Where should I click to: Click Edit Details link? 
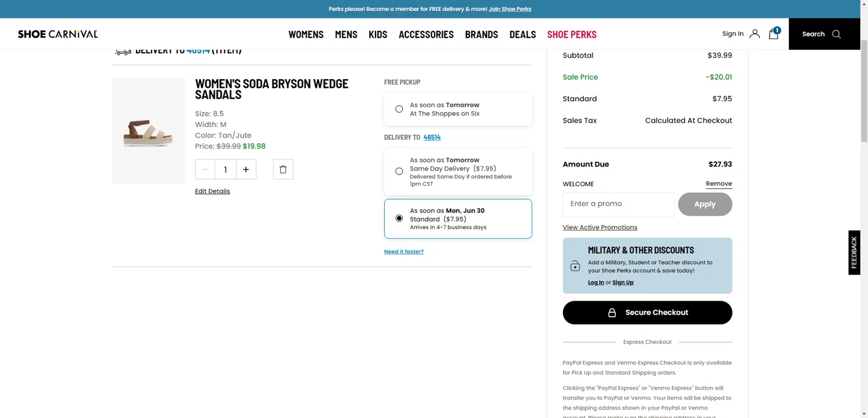point(212,191)
